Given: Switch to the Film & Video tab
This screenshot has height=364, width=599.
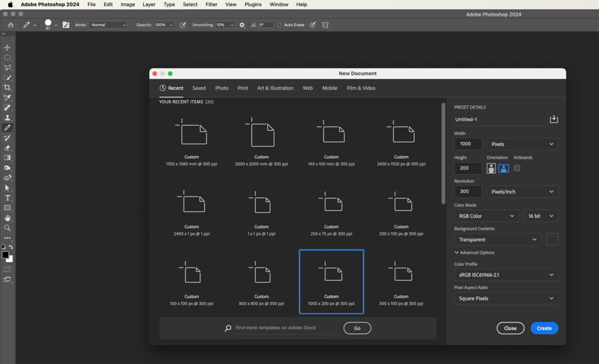Looking at the screenshot, I should pyautogui.click(x=360, y=88).
